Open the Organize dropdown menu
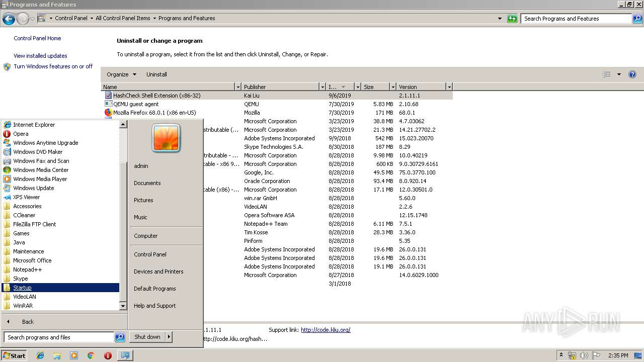644x362 pixels. tap(121, 74)
